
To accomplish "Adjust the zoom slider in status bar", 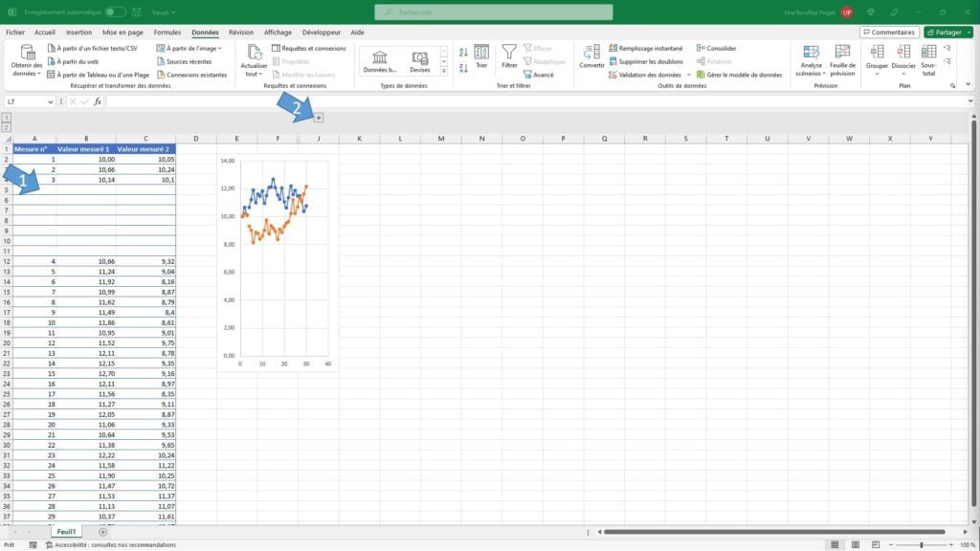I will [921, 544].
